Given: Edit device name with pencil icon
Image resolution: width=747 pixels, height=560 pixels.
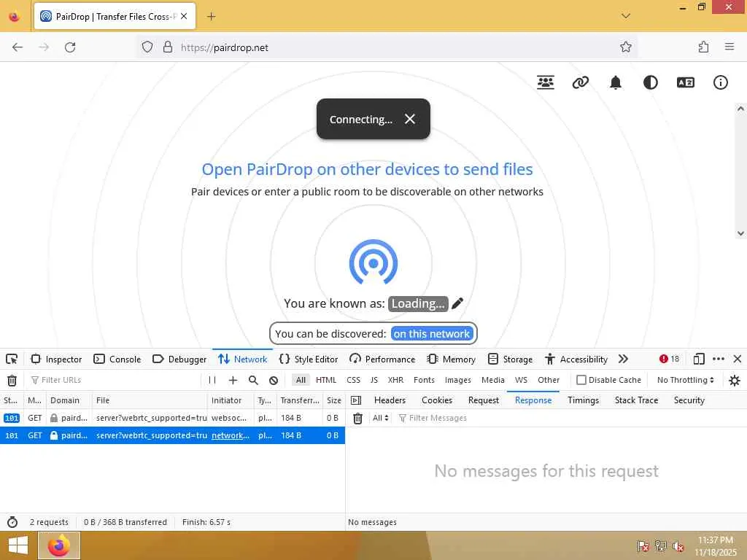Looking at the screenshot, I should 457,303.
